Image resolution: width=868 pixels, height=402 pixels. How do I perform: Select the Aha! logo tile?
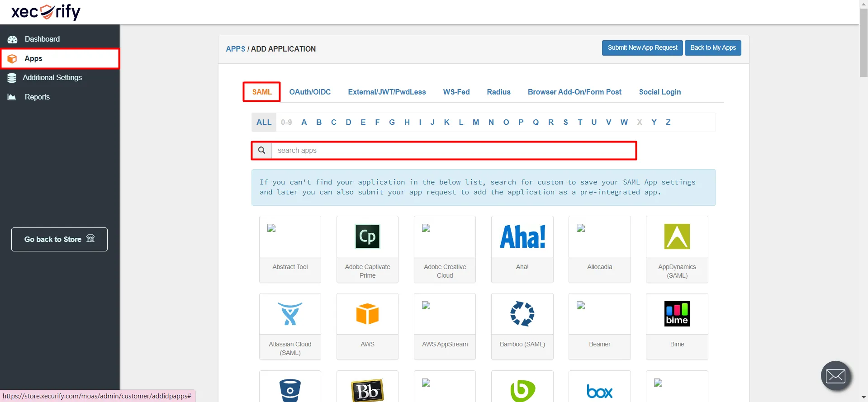click(x=522, y=236)
